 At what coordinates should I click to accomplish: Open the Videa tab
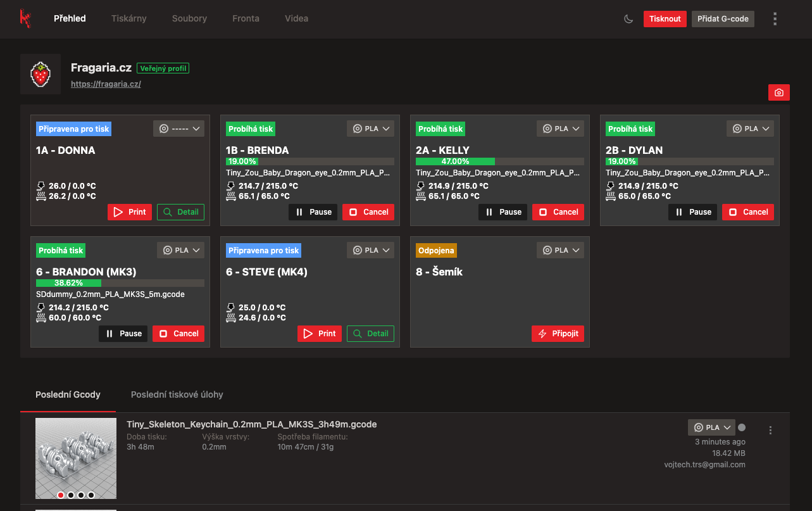pos(297,18)
